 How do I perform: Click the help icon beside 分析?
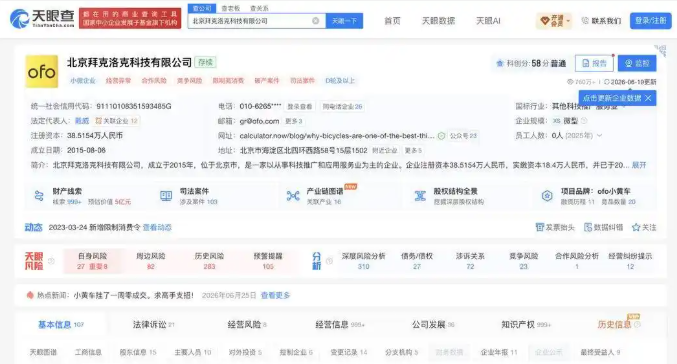(329, 261)
